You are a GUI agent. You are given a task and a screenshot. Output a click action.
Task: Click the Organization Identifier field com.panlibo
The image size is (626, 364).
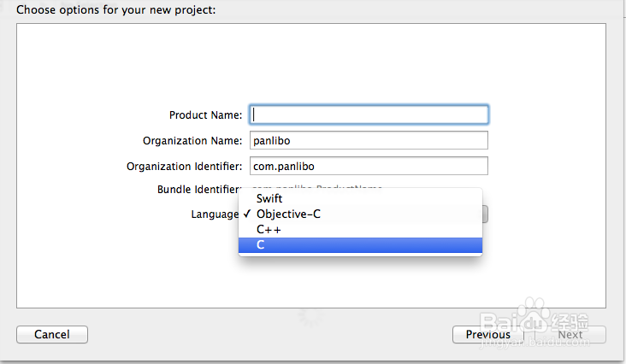coord(369,166)
